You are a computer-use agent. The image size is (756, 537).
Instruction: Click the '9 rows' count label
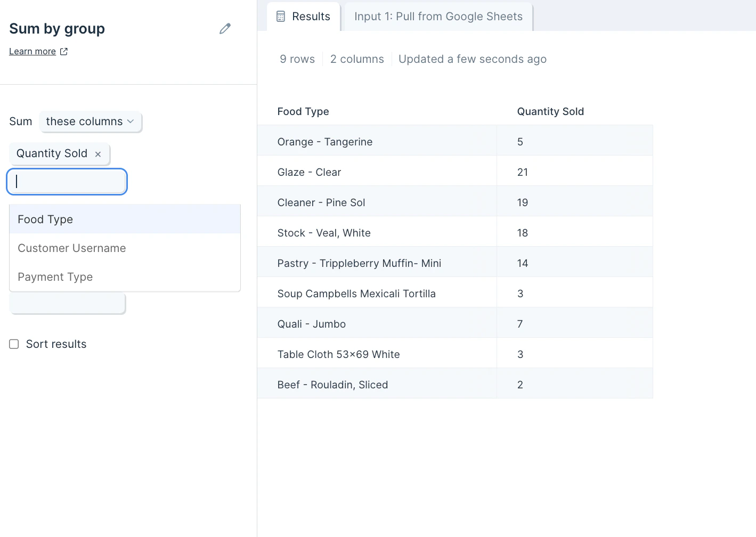(x=297, y=59)
